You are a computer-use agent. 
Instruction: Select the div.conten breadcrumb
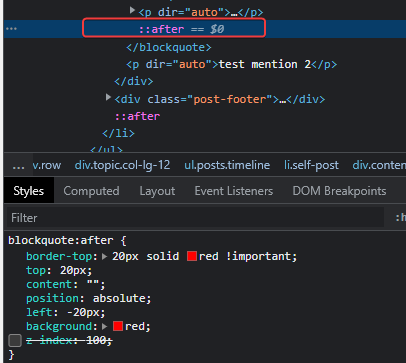379,165
